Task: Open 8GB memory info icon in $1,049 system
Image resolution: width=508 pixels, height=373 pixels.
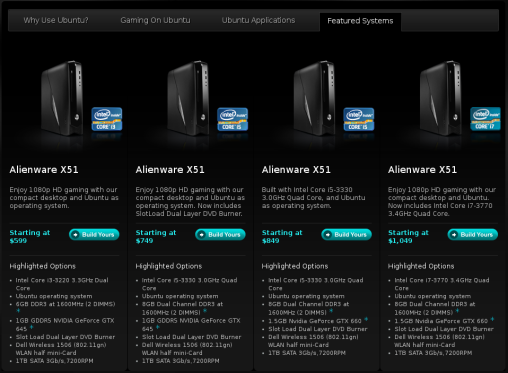Action: pos(457,311)
